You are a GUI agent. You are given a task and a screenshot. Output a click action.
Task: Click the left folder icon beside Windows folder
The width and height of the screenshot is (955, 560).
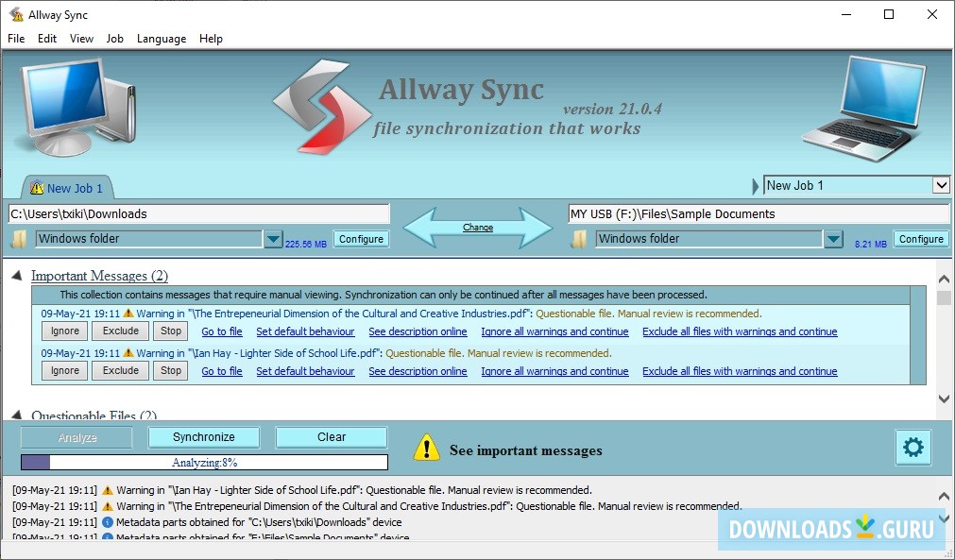[x=19, y=239]
